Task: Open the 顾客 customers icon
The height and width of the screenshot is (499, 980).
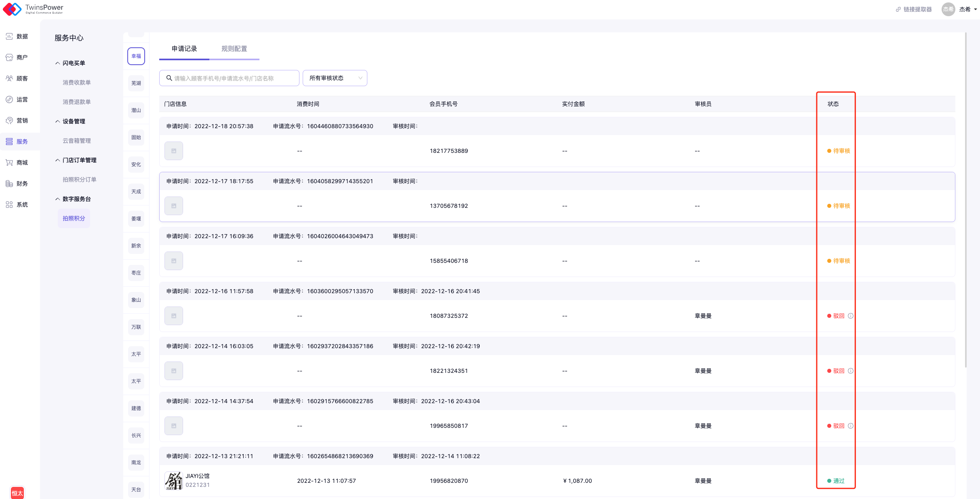Action: 9,78
